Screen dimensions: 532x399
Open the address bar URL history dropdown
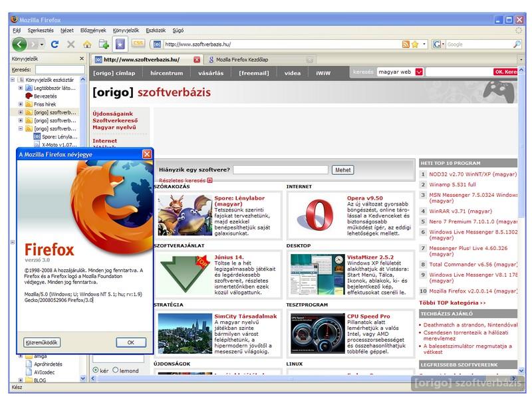(424, 44)
